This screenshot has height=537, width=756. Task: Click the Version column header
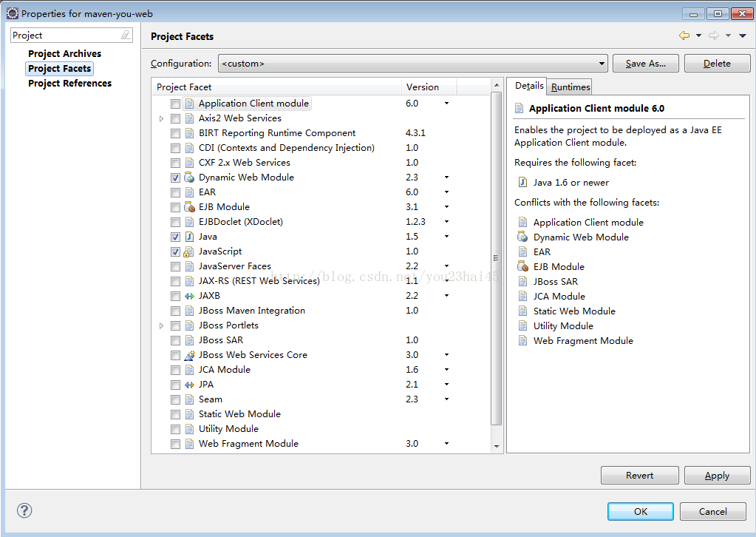[x=428, y=87]
